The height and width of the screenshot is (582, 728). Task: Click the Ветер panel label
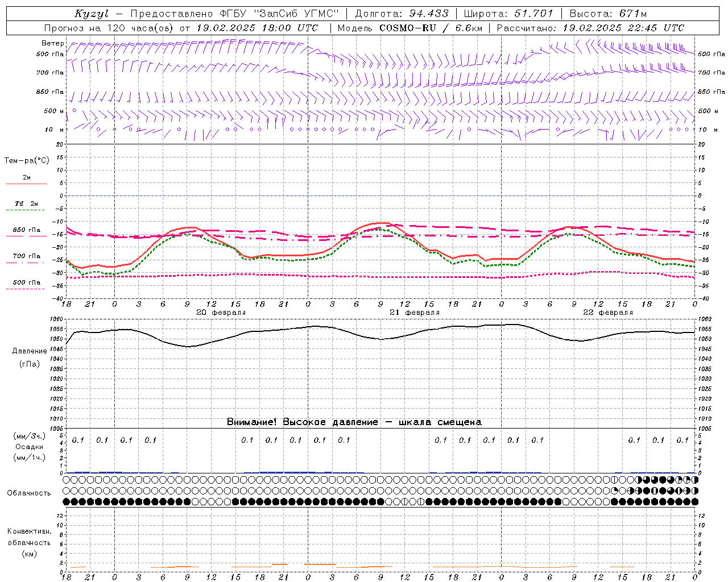click(x=53, y=43)
